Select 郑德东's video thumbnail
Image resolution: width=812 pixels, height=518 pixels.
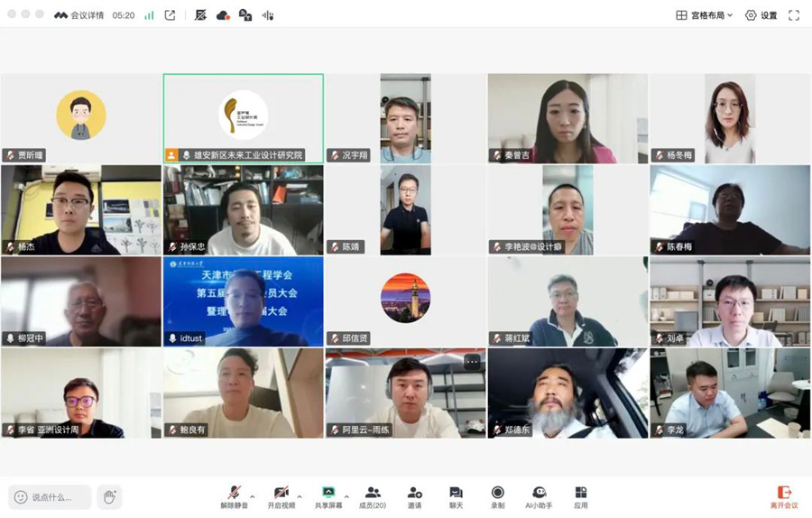point(567,393)
